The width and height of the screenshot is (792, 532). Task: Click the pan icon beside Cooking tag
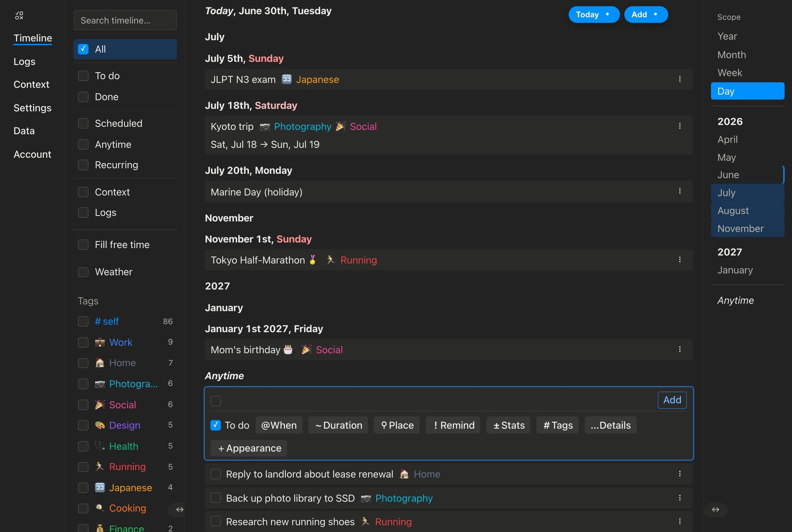(100, 508)
